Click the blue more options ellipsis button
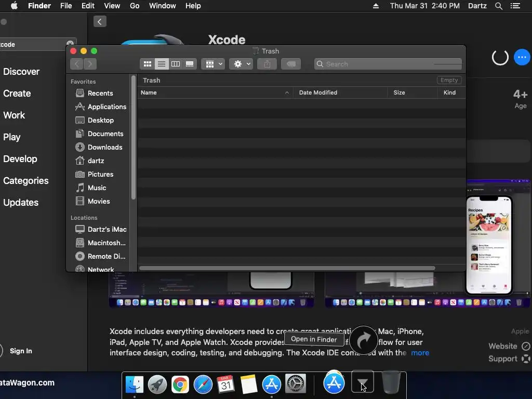The image size is (532, 399). click(522, 57)
